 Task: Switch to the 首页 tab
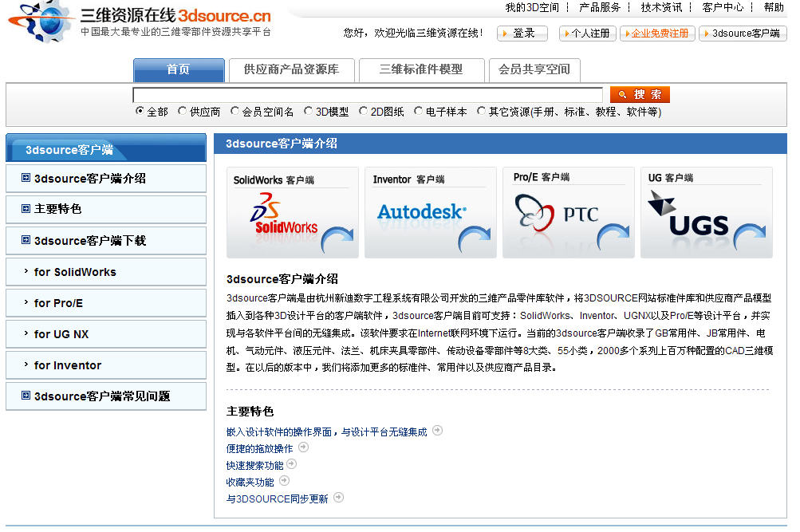(179, 70)
